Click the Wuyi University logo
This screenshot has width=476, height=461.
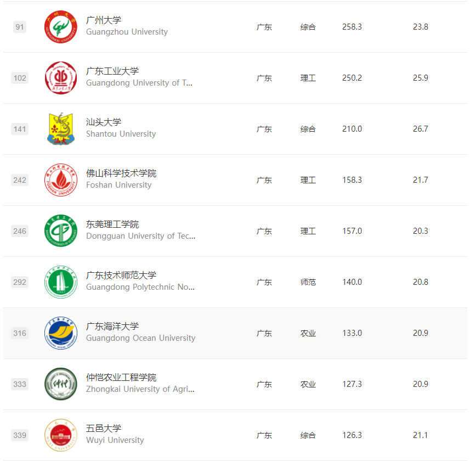click(61, 435)
